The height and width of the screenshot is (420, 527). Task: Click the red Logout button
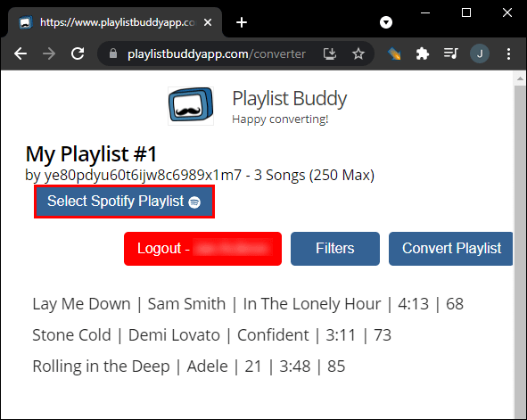[202, 249]
